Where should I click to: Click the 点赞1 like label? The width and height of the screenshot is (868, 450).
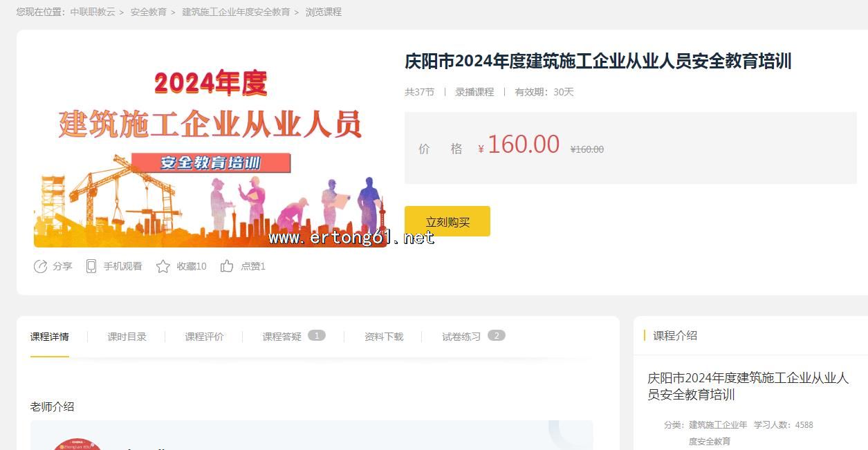253,266
